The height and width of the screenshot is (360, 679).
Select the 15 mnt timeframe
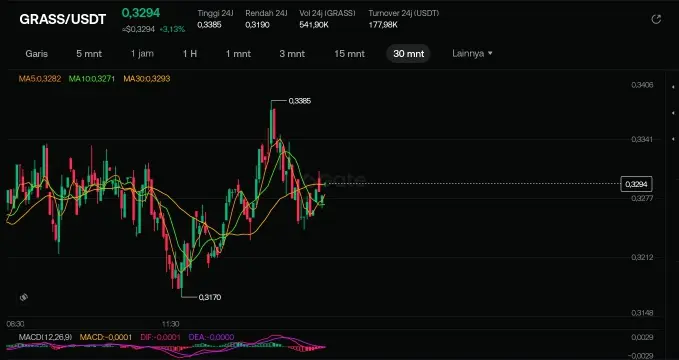coord(349,54)
